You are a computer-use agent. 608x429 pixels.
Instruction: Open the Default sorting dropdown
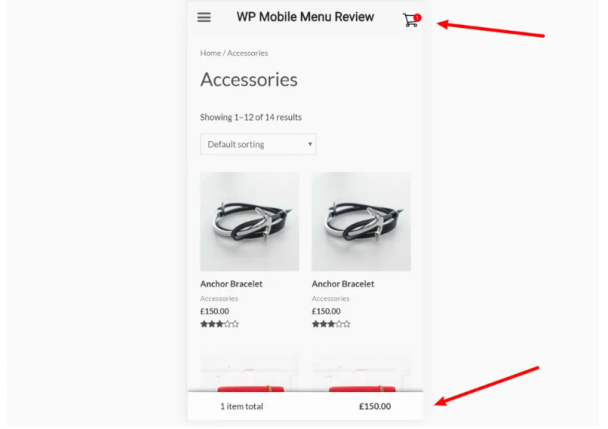point(258,144)
